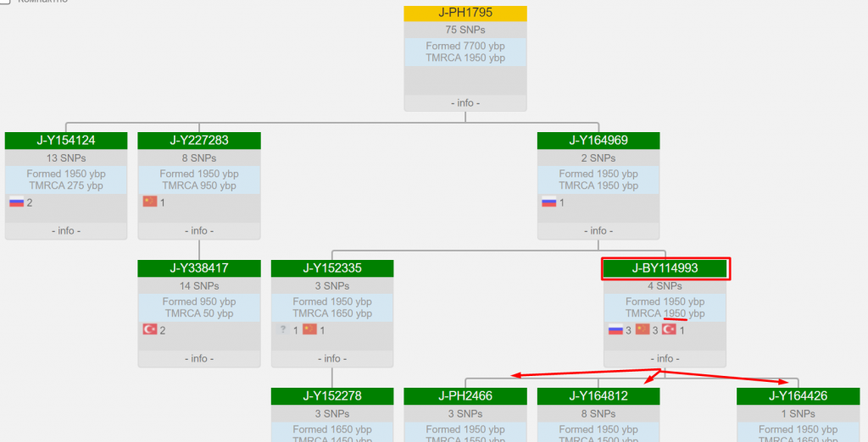Click the China flag in J-BY114993 node

point(643,330)
